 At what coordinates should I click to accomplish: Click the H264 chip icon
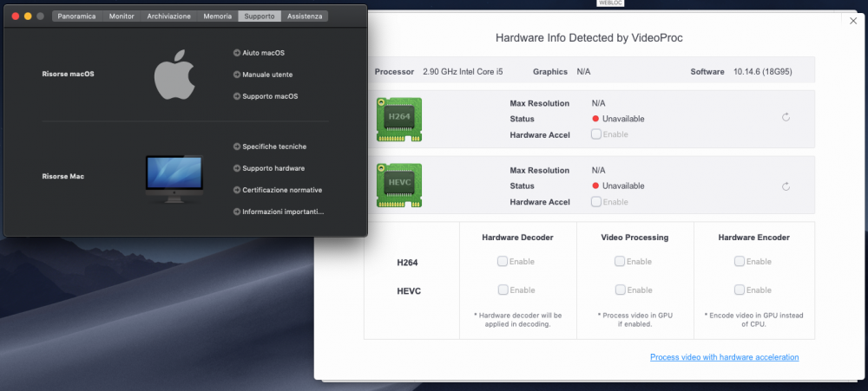[x=399, y=119]
